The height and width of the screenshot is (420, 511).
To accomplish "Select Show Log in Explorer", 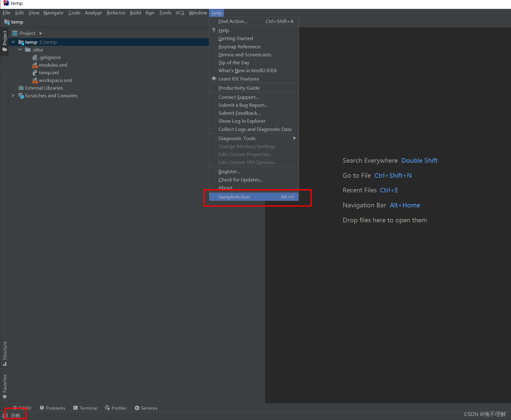I will [254, 121].
